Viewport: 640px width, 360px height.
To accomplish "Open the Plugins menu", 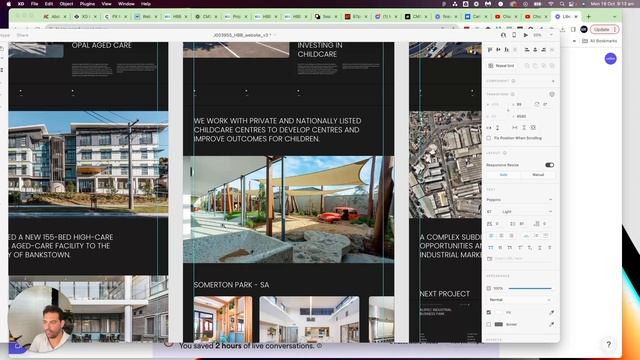I will (x=87, y=4).
